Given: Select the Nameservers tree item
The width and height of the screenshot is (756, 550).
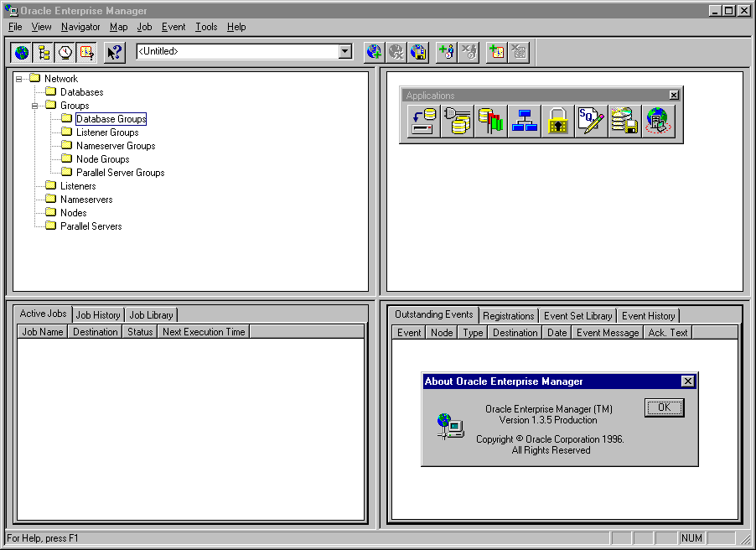Looking at the screenshot, I should tap(86, 200).
